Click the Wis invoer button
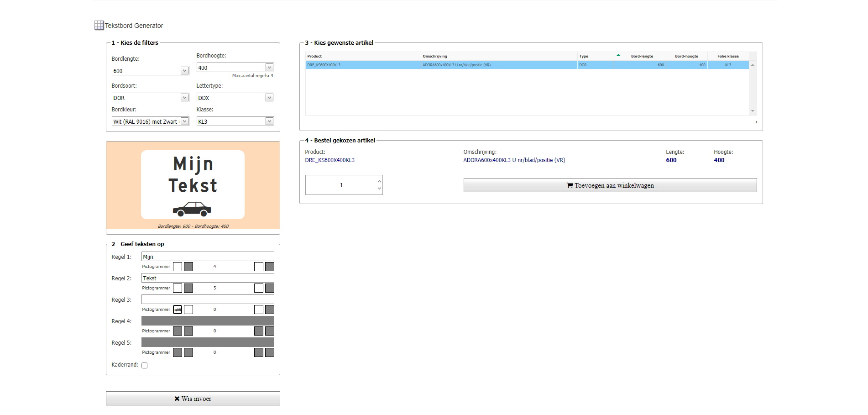 click(x=193, y=399)
